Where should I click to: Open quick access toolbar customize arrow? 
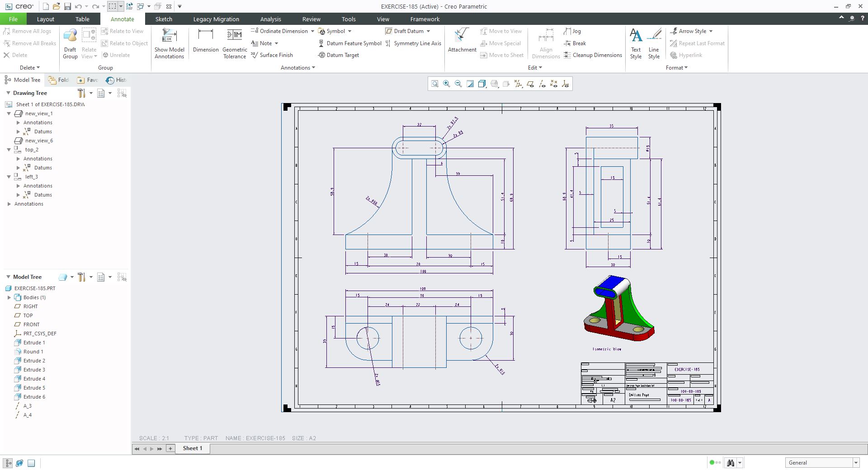tap(179, 6)
